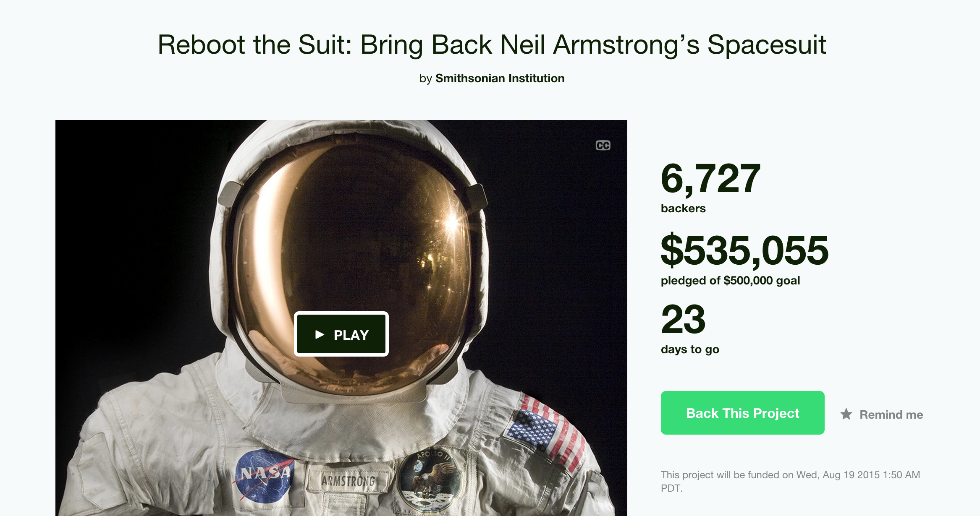Image resolution: width=980 pixels, height=516 pixels.
Task: Click the 'backers' label
Action: [683, 208]
